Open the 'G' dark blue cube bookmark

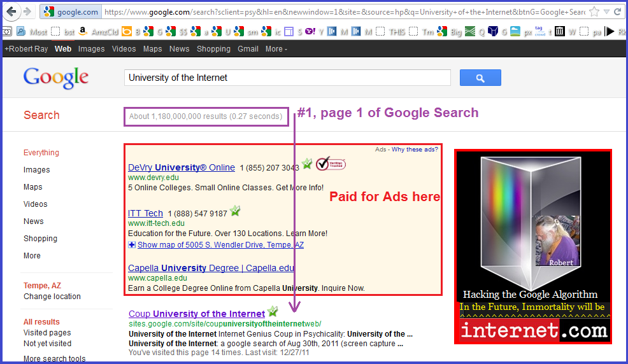point(498,31)
